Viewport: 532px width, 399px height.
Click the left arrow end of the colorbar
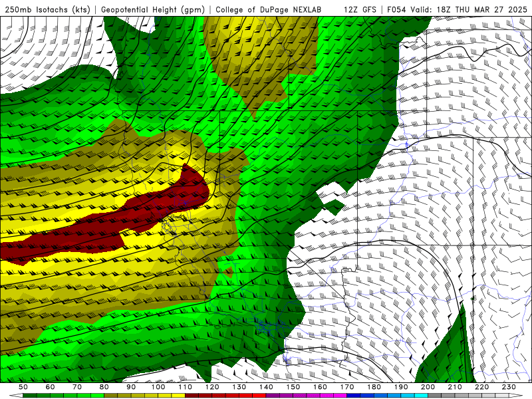pos(16,396)
